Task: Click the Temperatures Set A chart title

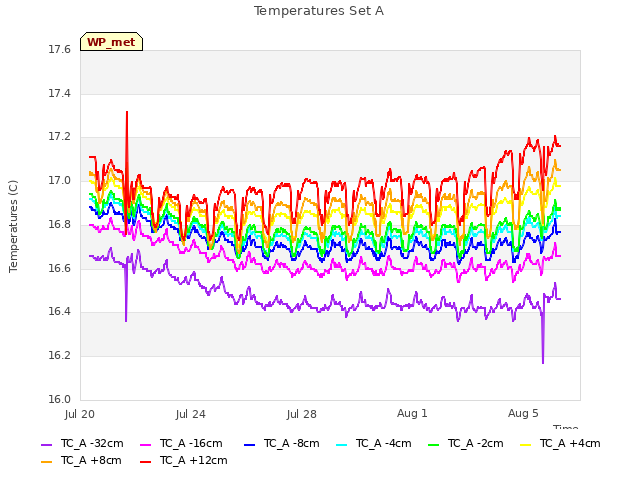Action: tap(319, 11)
